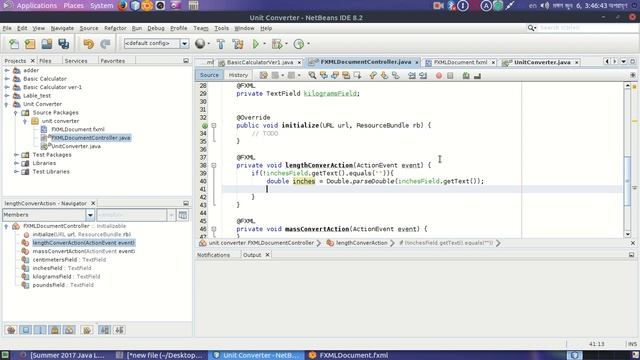
Task: Open the Run Project dropdown arrow
Action: click(264, 44)
